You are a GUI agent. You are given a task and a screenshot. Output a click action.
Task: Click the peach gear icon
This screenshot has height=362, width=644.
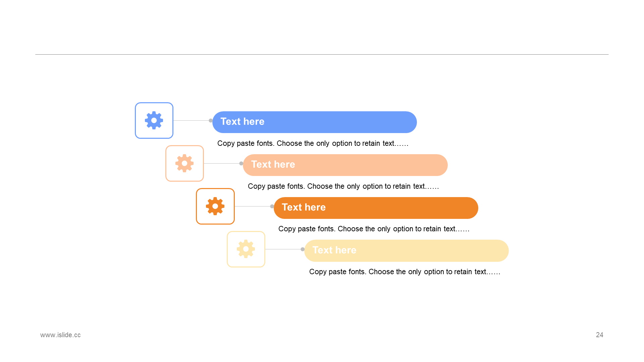click(184, 163)
